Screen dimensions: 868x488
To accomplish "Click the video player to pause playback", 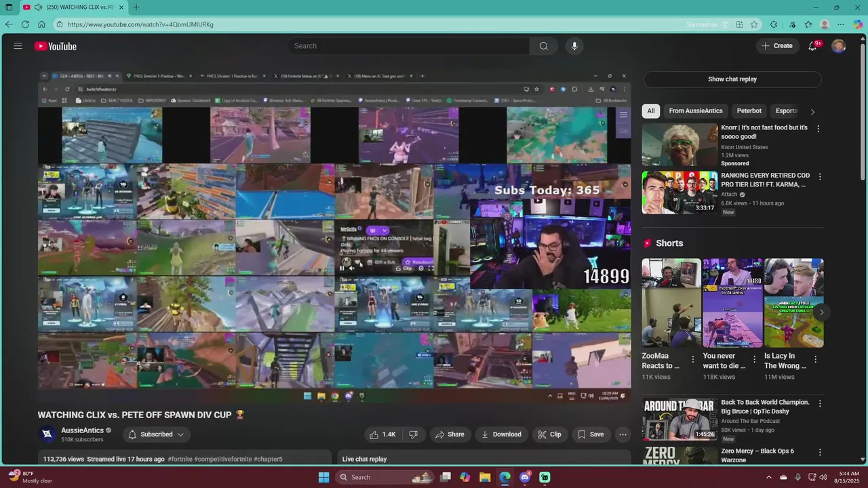I will pos(334,235).
